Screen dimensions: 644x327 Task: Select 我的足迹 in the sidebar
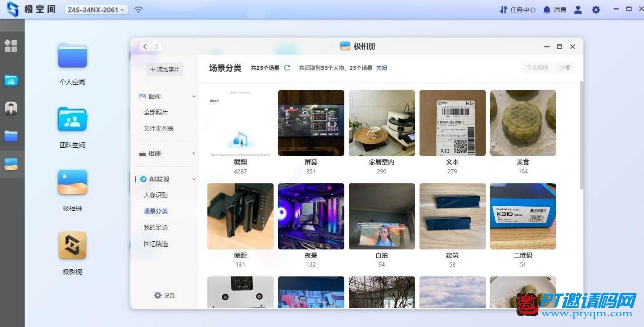[x=155, y=227]
